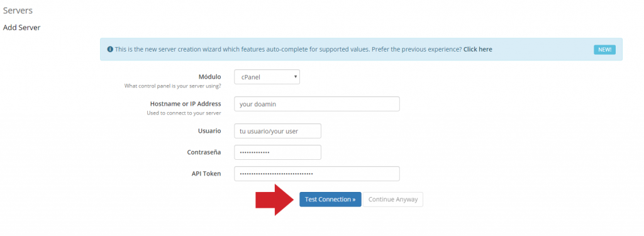Image resolution: width=644 pixels, height=236 pixels.
Task: Click the Test Connection button
Action: pyautogui.click(x=330, y=199)
